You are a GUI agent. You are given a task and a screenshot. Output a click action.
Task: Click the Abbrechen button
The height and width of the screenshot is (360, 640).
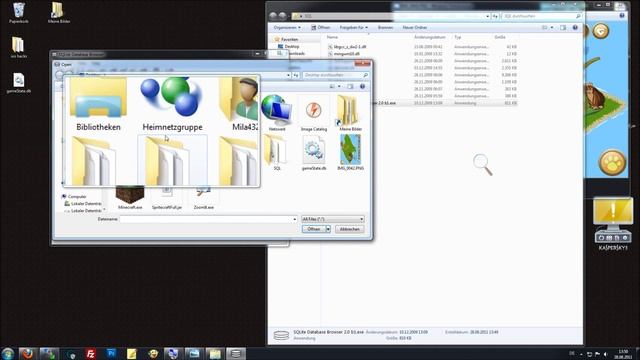(x=349, y=229)
